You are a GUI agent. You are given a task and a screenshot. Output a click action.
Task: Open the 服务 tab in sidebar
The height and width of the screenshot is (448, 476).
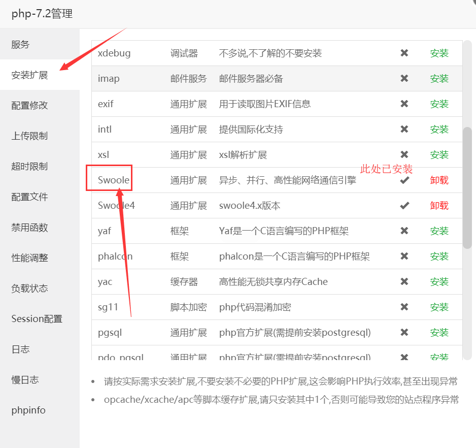click(40, 44)
